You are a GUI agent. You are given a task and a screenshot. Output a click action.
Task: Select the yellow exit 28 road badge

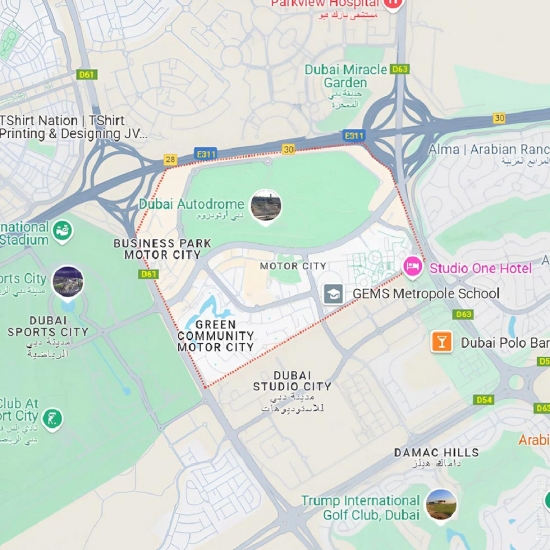(x=170, y=160)
